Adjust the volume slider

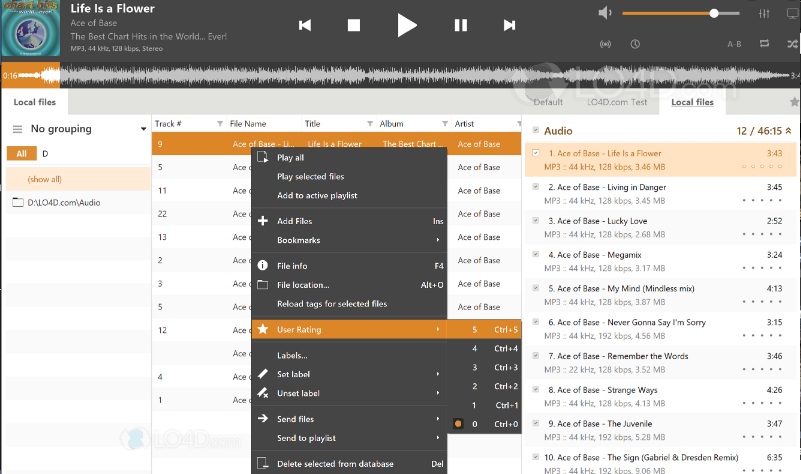[x=680, y=13]
